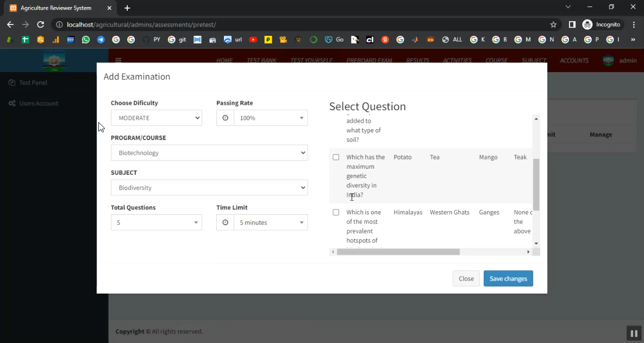Screen dimensions: 644x343
Task: Click the clock icon beside Passing Rate
Action: pyautogui.click(x=225, y=118)
